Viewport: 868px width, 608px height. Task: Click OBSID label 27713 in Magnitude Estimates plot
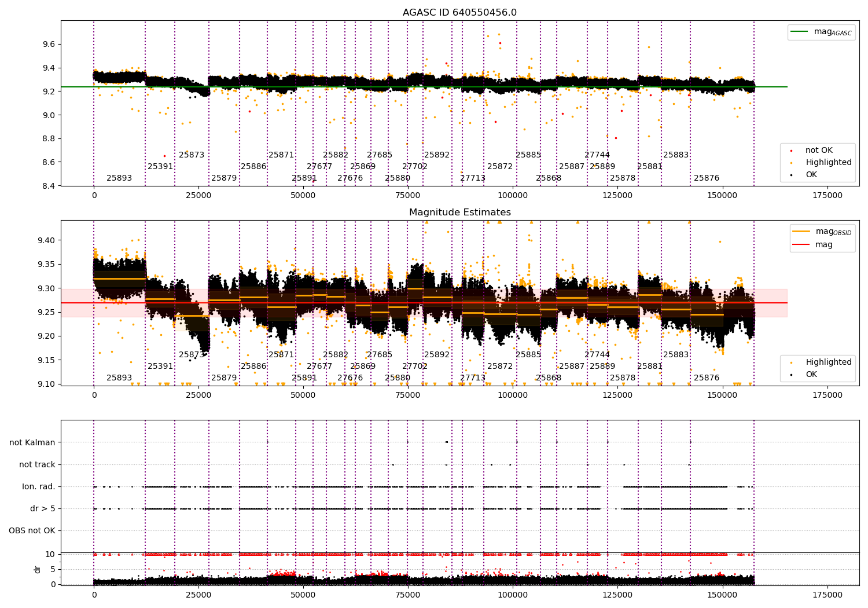pos(473,378)
